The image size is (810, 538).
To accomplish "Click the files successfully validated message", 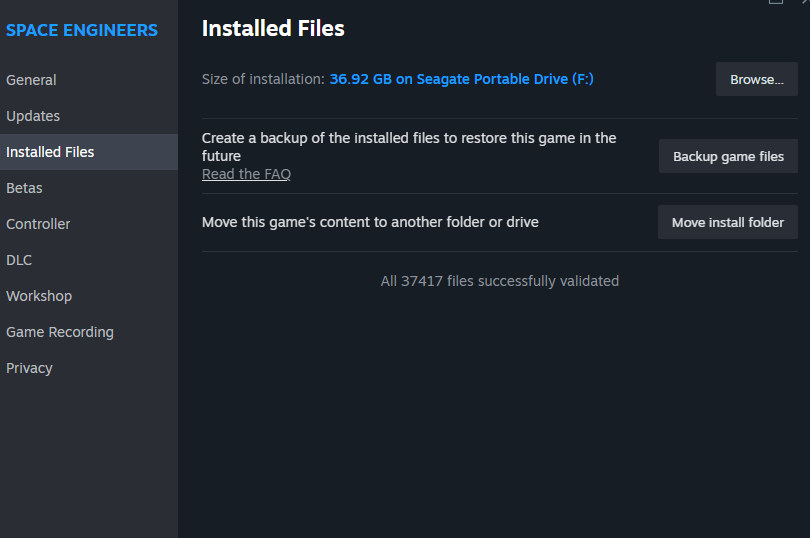I will click(x=499, y=281).
